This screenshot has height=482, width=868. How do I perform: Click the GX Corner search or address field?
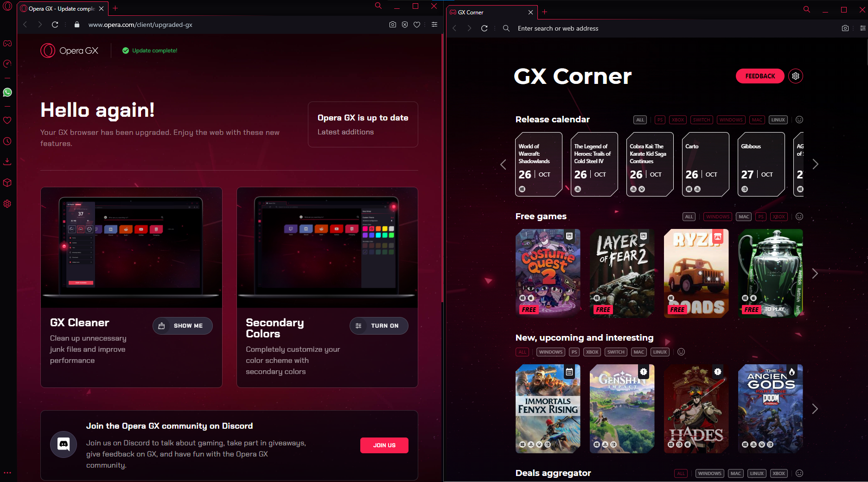coord(672,28)
